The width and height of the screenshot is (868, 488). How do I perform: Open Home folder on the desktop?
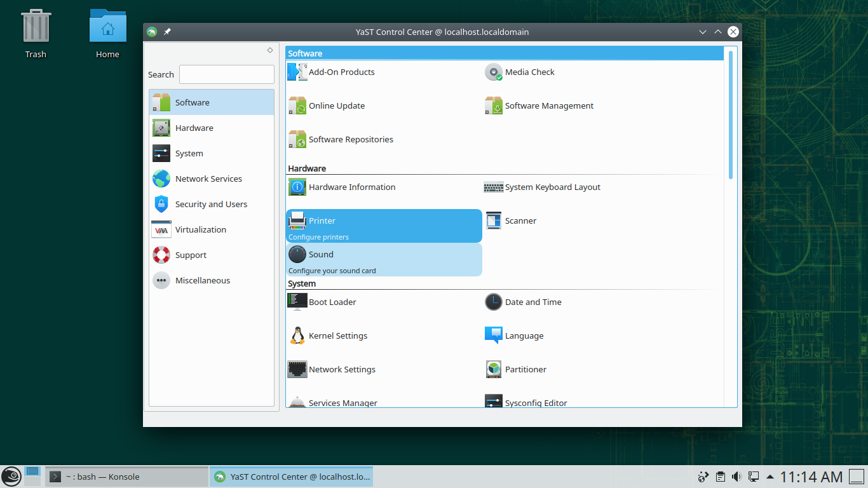click(107, 34)
